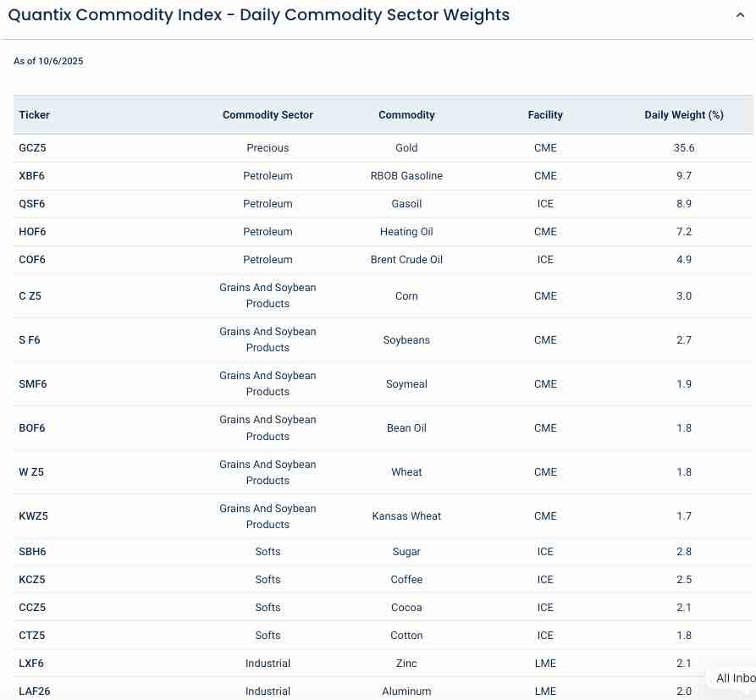The image size is (756, 700).
Task: Click the Ticker column header
Action: [x=35, y=115]
